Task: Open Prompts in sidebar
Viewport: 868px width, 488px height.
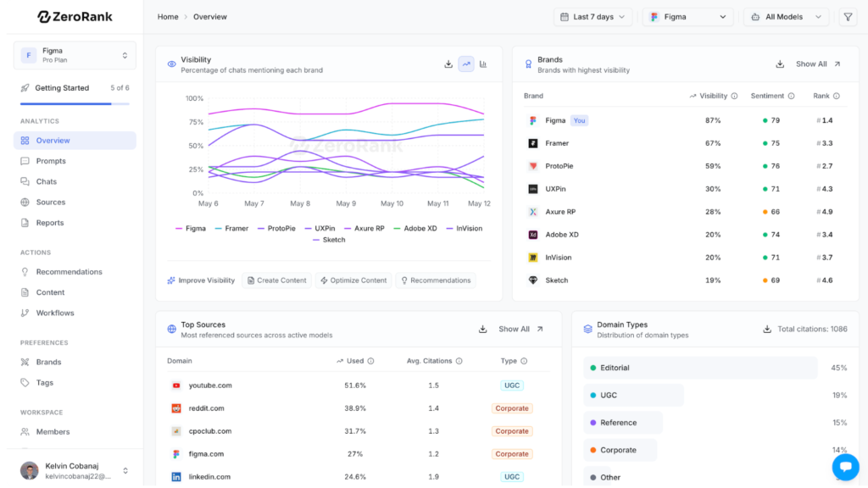Action: pyautogui.click(x=75, y=161)
